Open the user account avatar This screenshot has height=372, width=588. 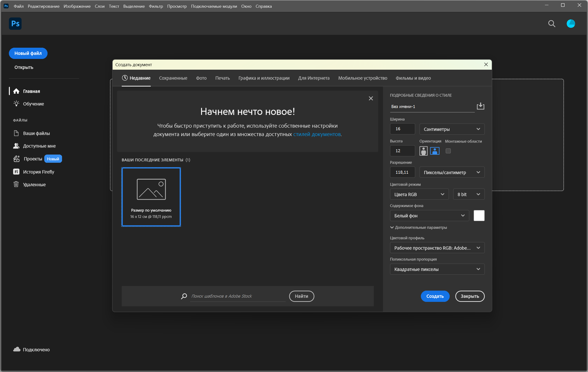[x=571, y=24]
